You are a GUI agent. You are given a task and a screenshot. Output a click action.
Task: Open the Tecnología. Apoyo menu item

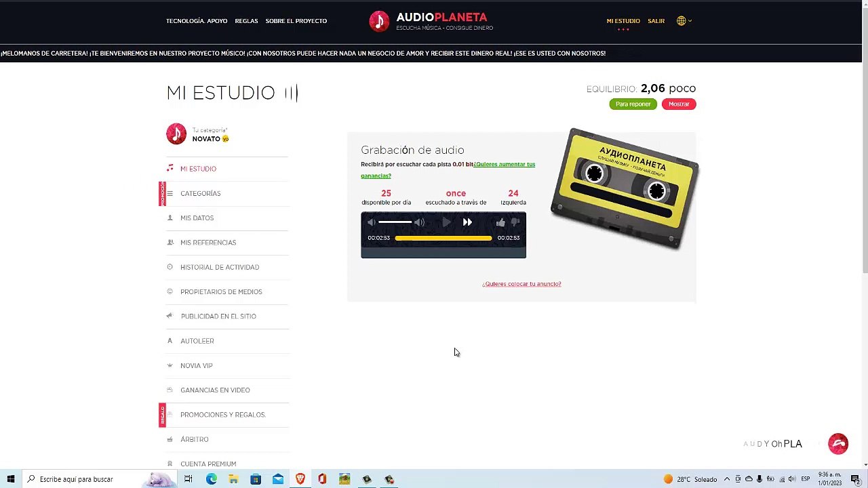(x=197, y=21)
